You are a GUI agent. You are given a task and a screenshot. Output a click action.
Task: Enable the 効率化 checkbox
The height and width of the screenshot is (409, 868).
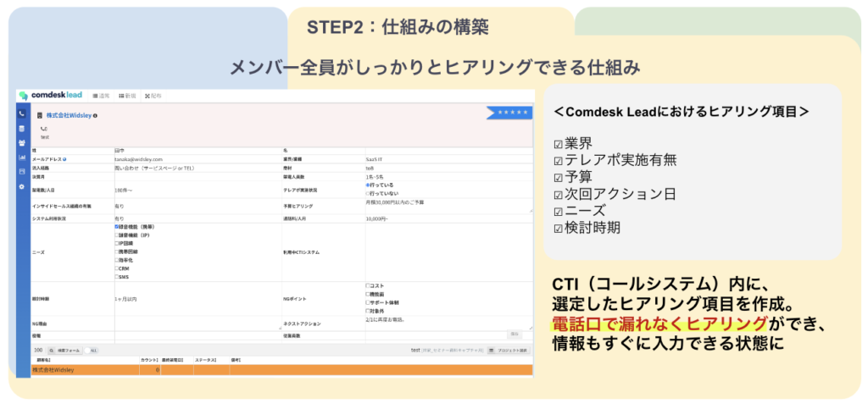[117, 260]
